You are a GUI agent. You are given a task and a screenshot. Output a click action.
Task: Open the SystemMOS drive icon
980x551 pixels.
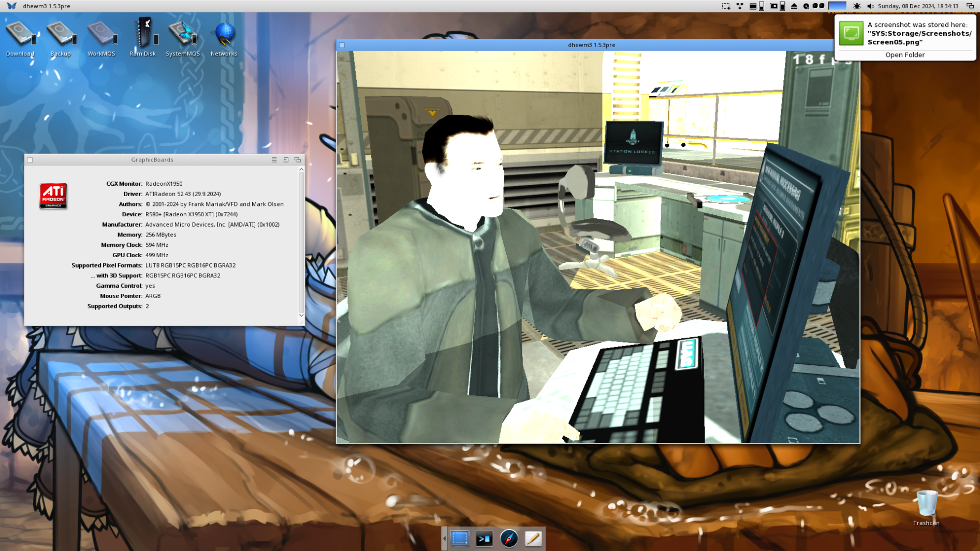[183, 38]
